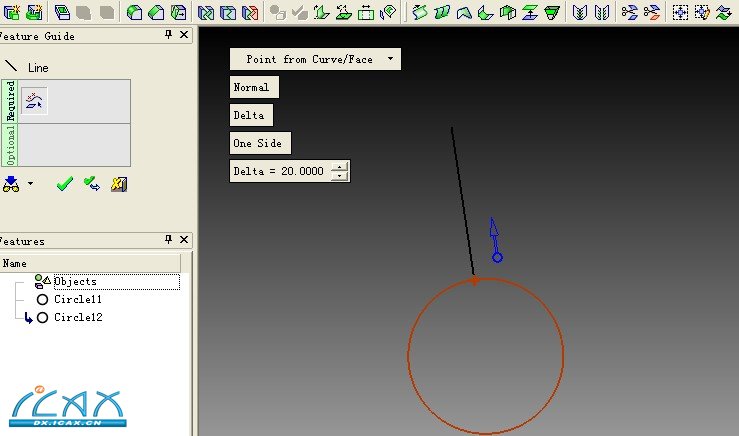Viewport: 739px width, 436px height.
Task: Select the green sweep surface tool
Action: [x=419, y=12]
